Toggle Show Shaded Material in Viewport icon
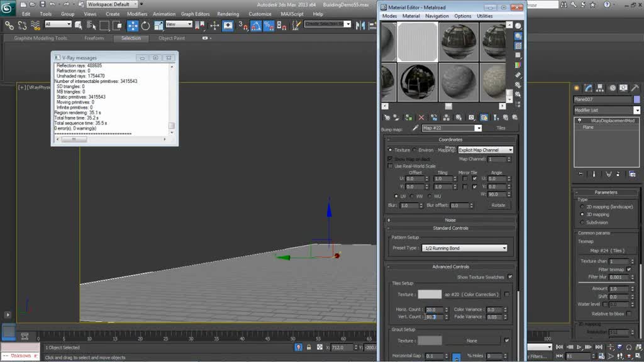 click(484, 118)
